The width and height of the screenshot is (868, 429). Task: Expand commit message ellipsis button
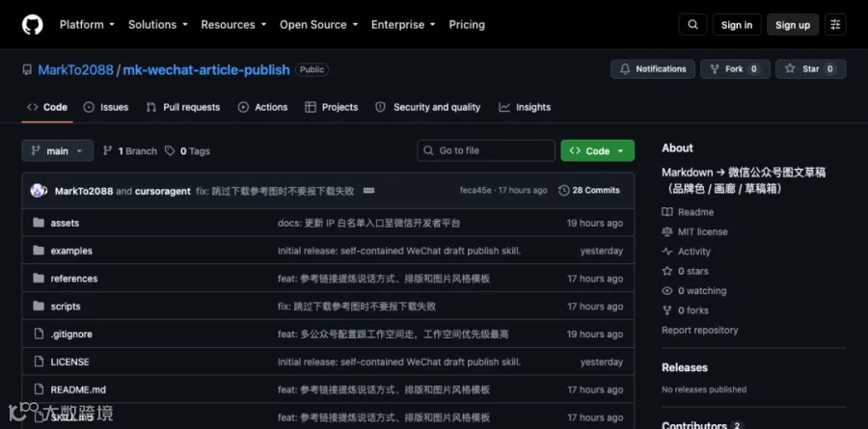[x=368, y=191]
